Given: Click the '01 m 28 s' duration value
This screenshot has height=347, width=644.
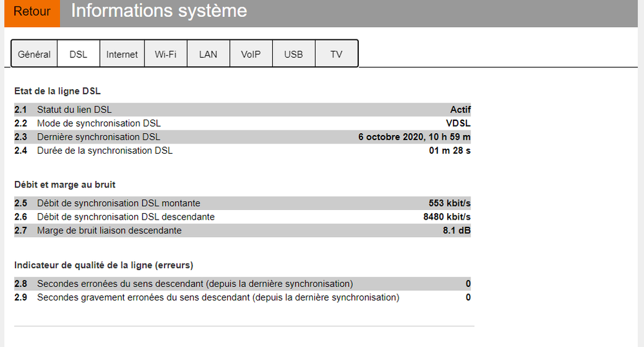Looking at the screenshot, I should pyautogui.click(x=450, y=151).
